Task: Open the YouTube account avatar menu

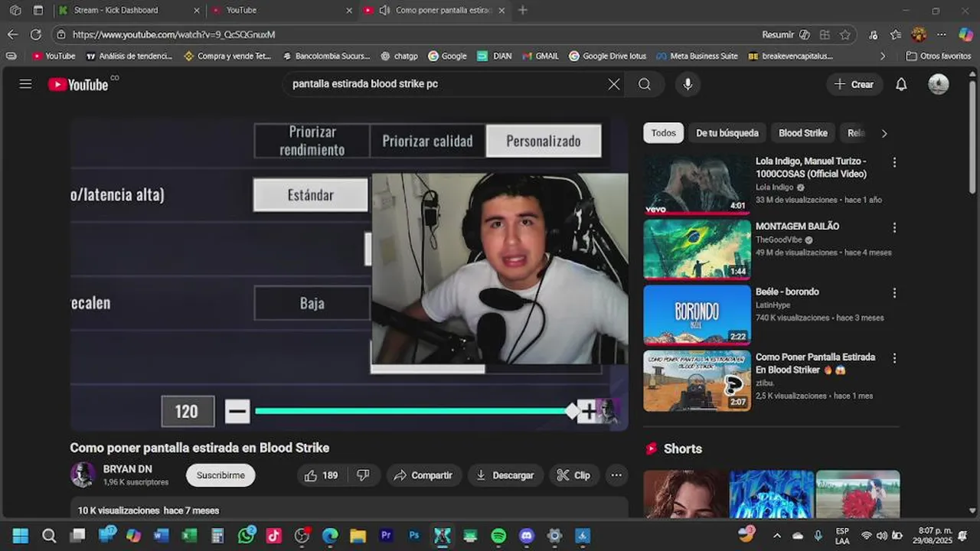Action: pyautogui.click(x=939, y=84)
